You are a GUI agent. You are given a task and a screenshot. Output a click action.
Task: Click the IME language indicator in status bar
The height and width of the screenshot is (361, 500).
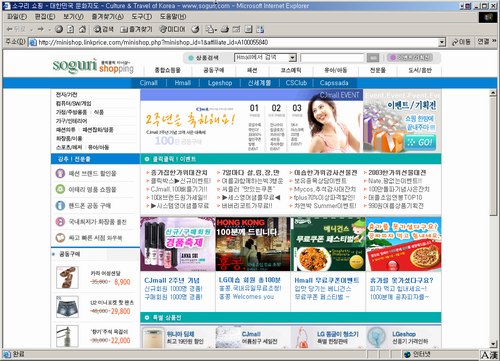(489, 355)
